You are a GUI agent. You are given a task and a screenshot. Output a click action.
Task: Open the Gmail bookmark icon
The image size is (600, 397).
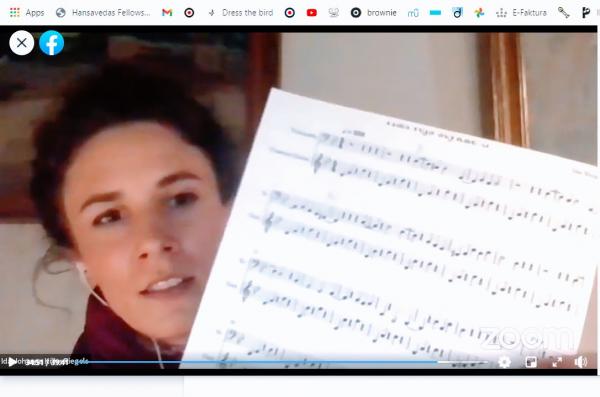click(x=167, y=13)
